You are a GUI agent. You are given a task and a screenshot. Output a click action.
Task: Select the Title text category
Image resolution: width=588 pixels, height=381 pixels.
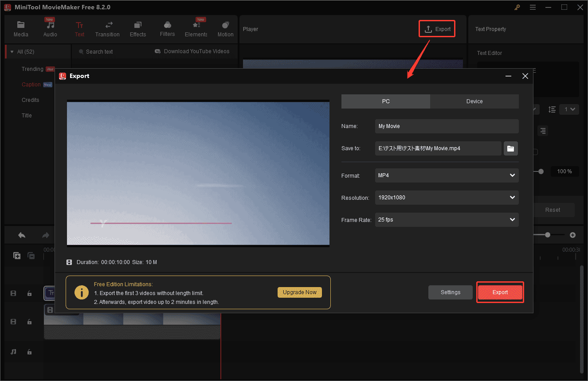pyautogui.click(x=27, y=116)
